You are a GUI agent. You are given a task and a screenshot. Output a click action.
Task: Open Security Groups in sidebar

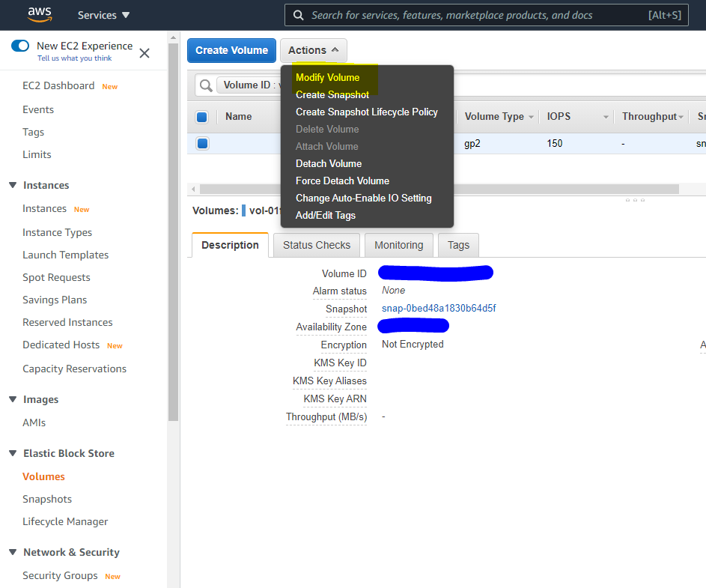60,575
